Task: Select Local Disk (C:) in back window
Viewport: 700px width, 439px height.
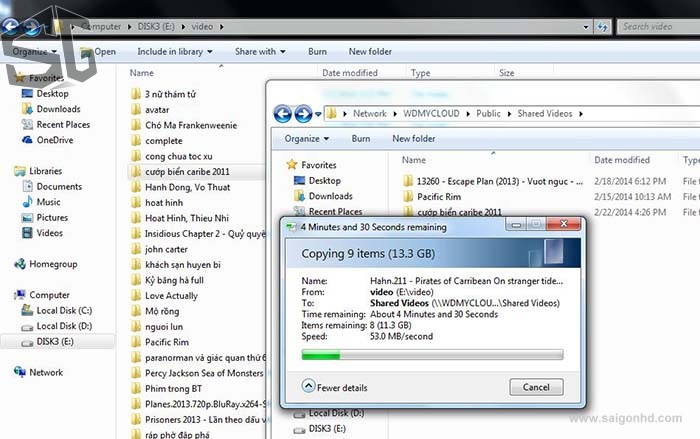Action: (x=64, y=311)
